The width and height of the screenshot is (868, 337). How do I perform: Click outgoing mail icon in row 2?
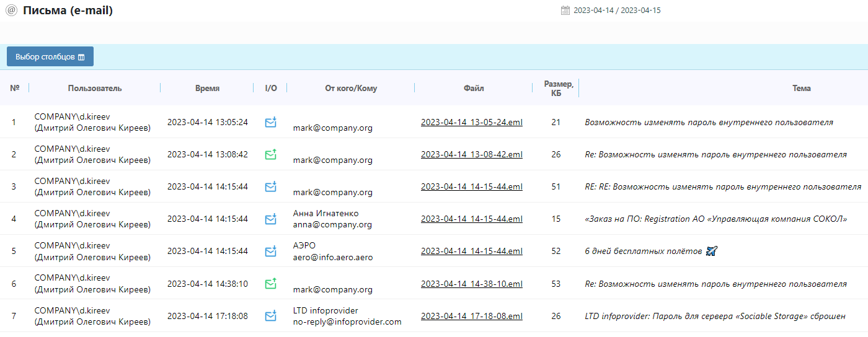pos(270,154)
